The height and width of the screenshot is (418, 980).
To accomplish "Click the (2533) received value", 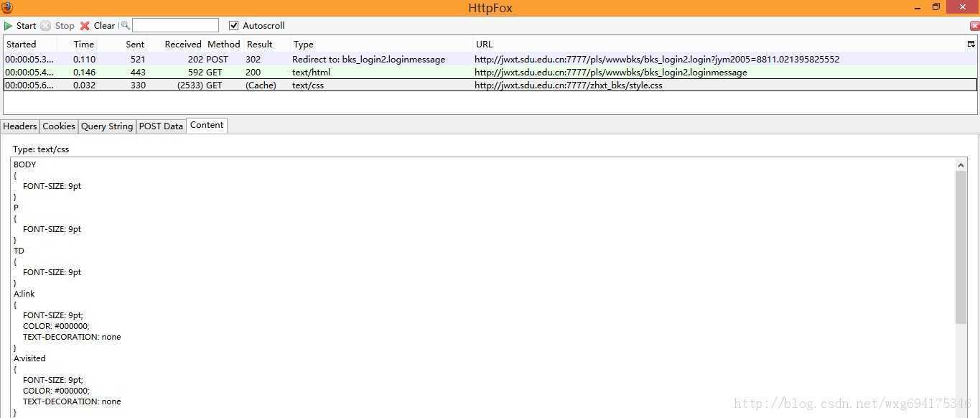I will coord(190,85).
